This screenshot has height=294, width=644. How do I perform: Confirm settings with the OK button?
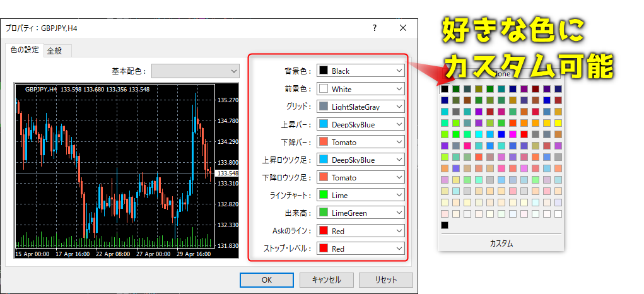267,280
